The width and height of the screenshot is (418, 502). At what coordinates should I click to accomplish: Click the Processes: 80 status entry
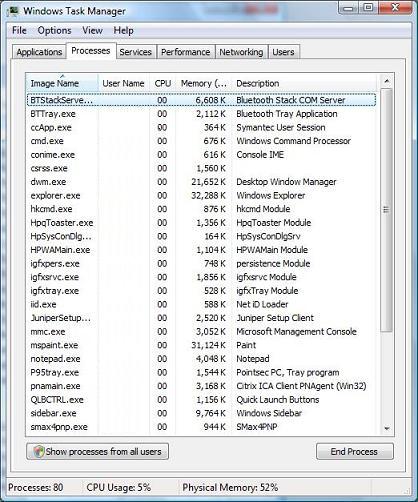coord(36,487)
